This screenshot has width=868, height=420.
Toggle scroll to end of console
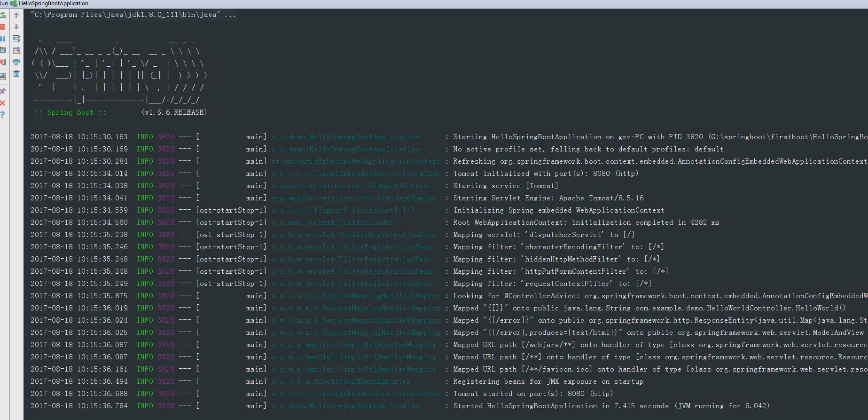click(16, 50)
